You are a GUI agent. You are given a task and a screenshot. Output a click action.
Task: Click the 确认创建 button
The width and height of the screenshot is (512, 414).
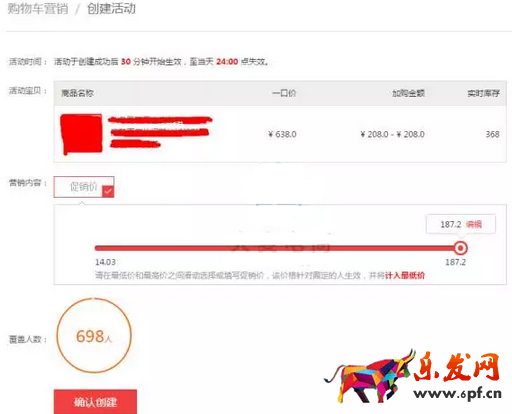[x=95, y=402]
